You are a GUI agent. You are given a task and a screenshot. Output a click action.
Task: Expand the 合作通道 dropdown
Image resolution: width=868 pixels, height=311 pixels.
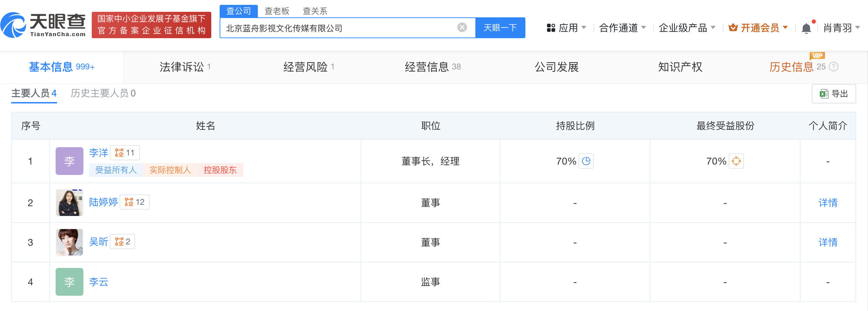pyautogui.click(x=622, y=28)
